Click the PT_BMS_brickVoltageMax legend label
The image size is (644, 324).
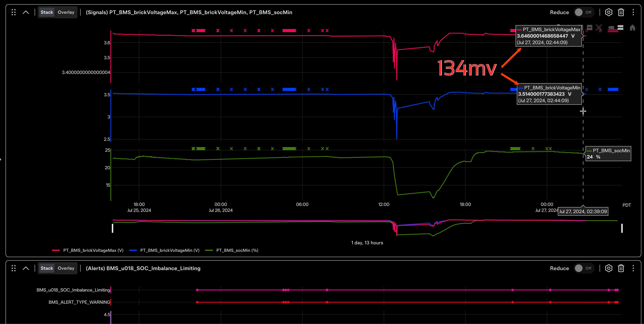pyautogui.click(x=93, y=250)
